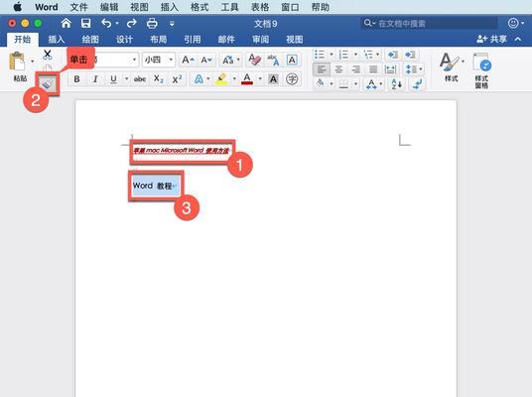This screenshot has width=532, height=397.
Task: Switch to 插入 ribbon tab
Action: (56, 40)
